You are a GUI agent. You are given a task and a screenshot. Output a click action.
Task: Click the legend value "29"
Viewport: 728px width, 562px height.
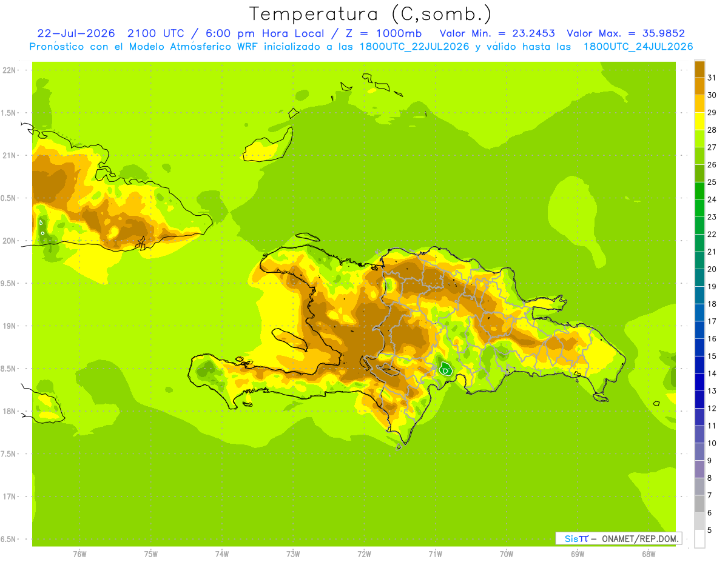(x=712, y=112)
